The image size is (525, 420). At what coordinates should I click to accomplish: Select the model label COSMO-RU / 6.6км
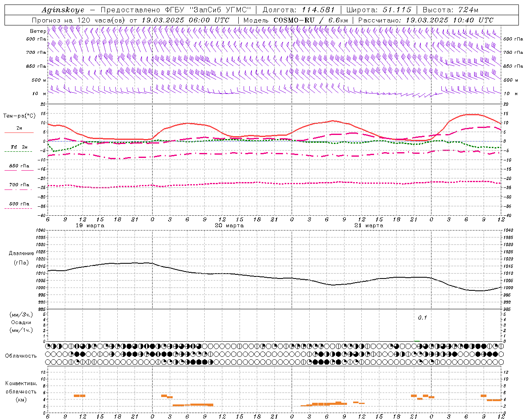[x=311, y=20]
